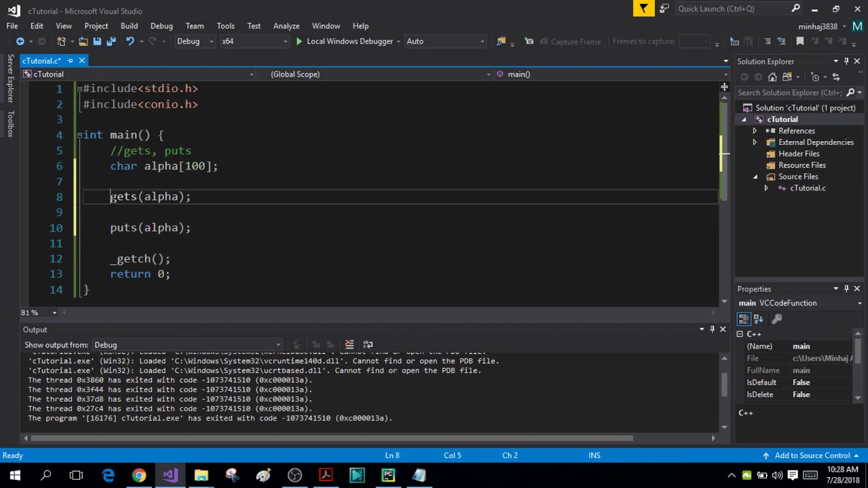Click Add to Source Control
The height and width of the screenshot is (488, 868).
click(812, 455)
